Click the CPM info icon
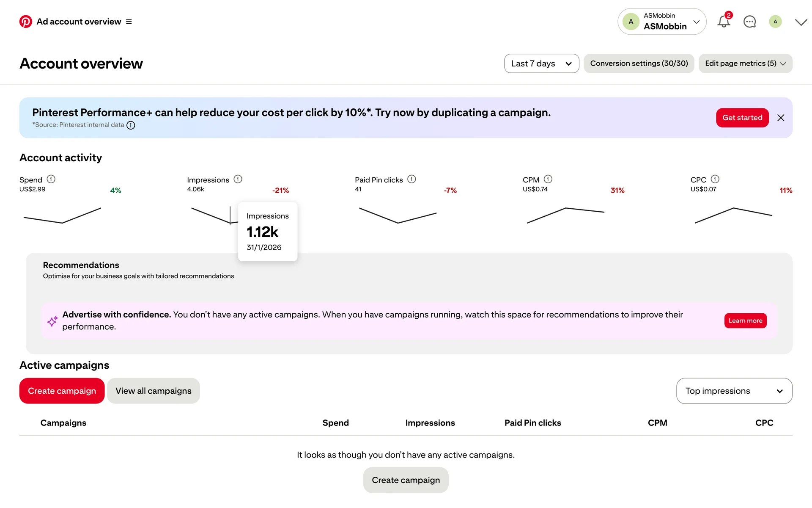Image resolution: width=812 pixels, height=508 pixels. coord(548,179)
